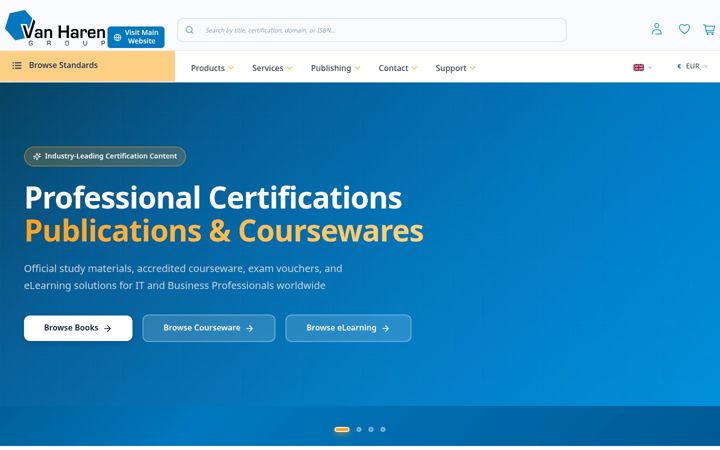Click the UK flag language icon
This screenshot has width=720, height=450.
pyautogui.click(x=638, y=68)
